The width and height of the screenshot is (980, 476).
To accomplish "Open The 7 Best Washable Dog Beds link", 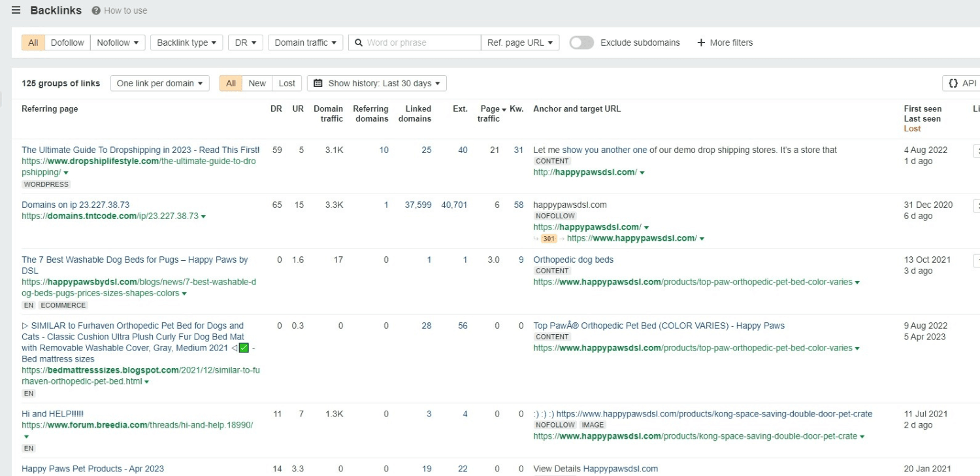I will coord(135,265).
